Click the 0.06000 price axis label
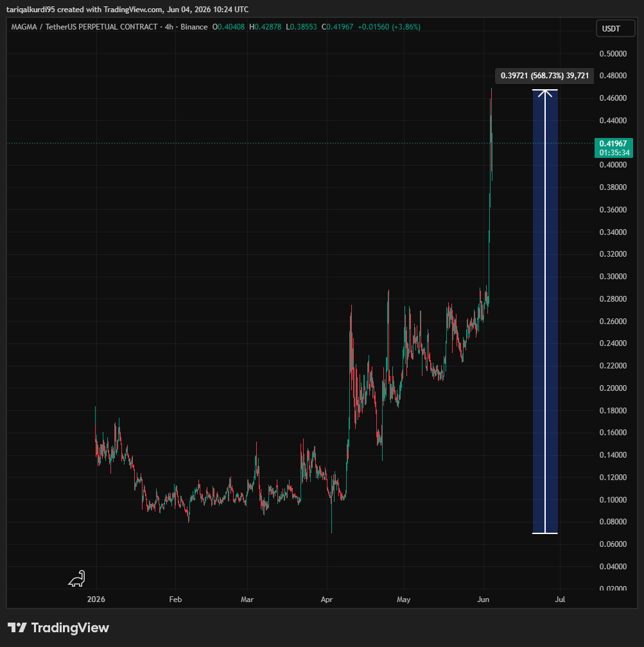This screenshot has width=644, height=647. 613,544
